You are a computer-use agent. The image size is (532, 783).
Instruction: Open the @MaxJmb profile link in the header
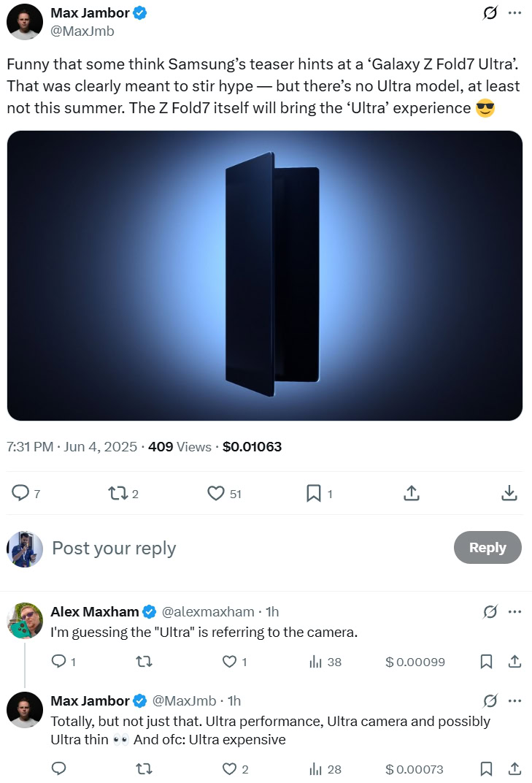82,31
